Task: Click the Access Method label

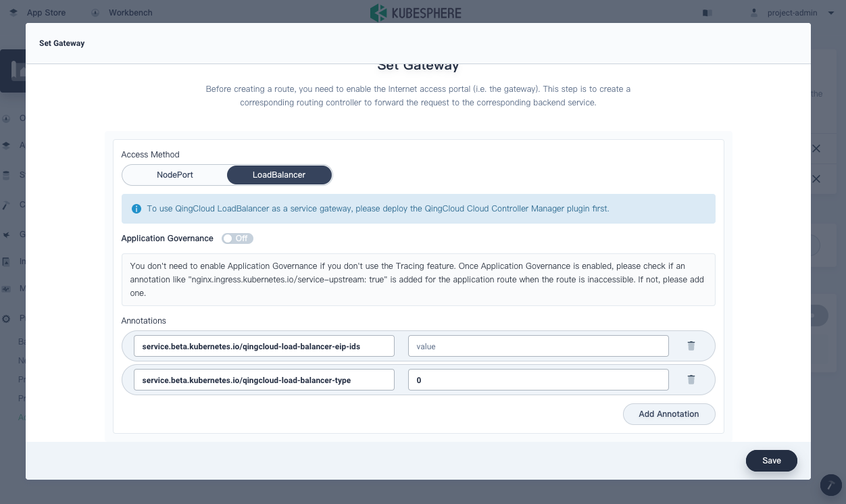Action: click(150, 155)
